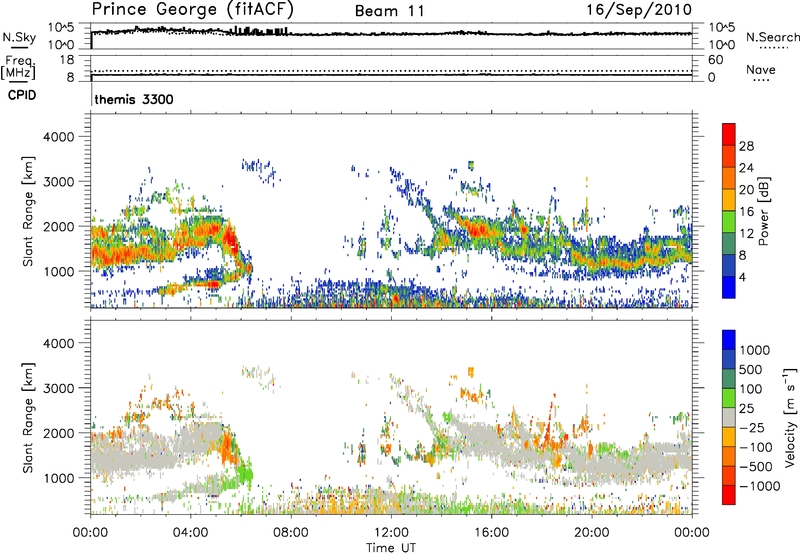Click the 'Velocity [m s-1]' colorbar title

tap(790, 417)
